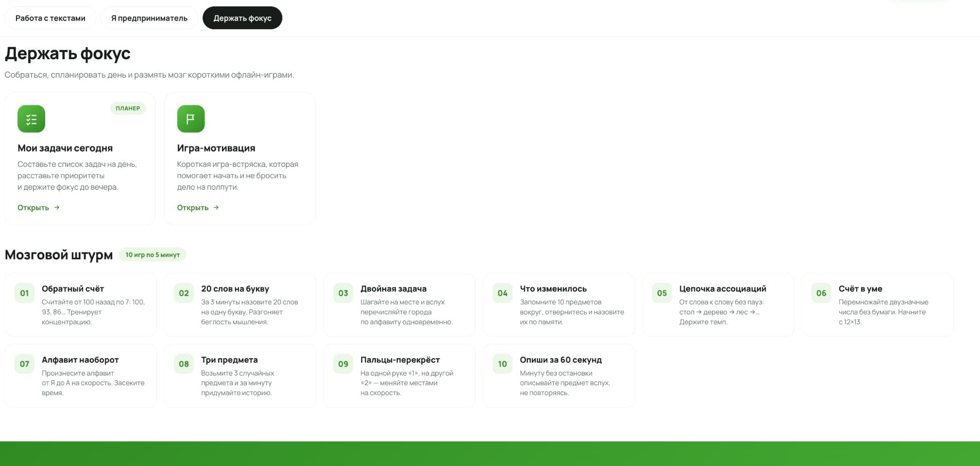Open the Игра-мотивация link Открыть
The width and height of the screenshot is (980, 466).
(198, 208)
